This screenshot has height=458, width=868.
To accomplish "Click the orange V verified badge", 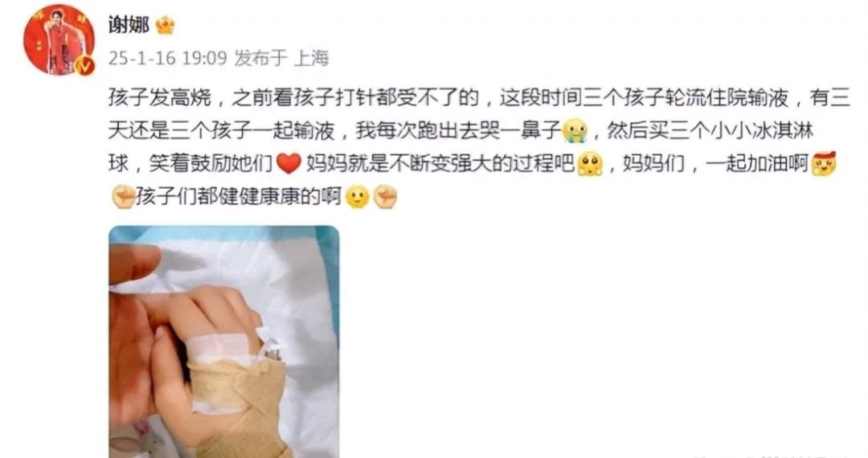I will point(84,66).
